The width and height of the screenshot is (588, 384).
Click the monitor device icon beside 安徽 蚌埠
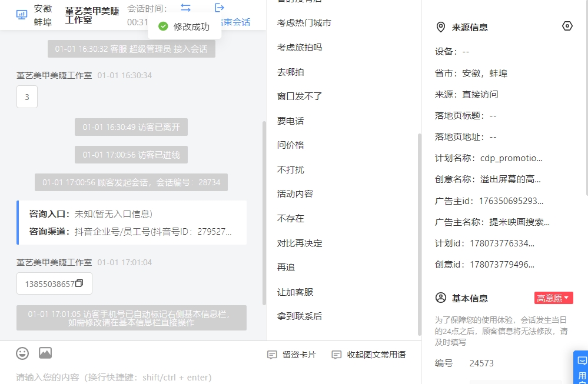[x=22, y=15]
